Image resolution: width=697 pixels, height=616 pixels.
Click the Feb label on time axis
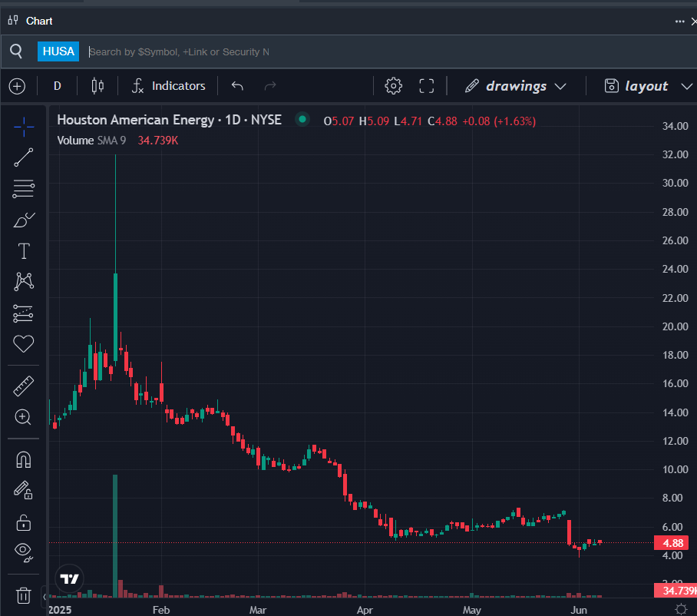[161, 610]
